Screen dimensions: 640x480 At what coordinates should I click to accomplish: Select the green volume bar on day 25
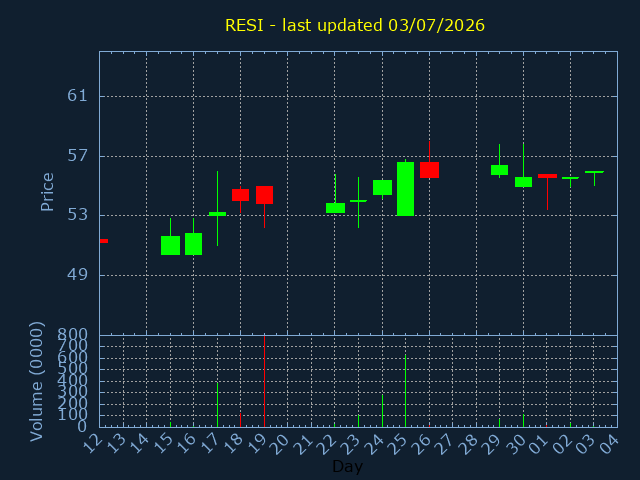tap(405, 391)
